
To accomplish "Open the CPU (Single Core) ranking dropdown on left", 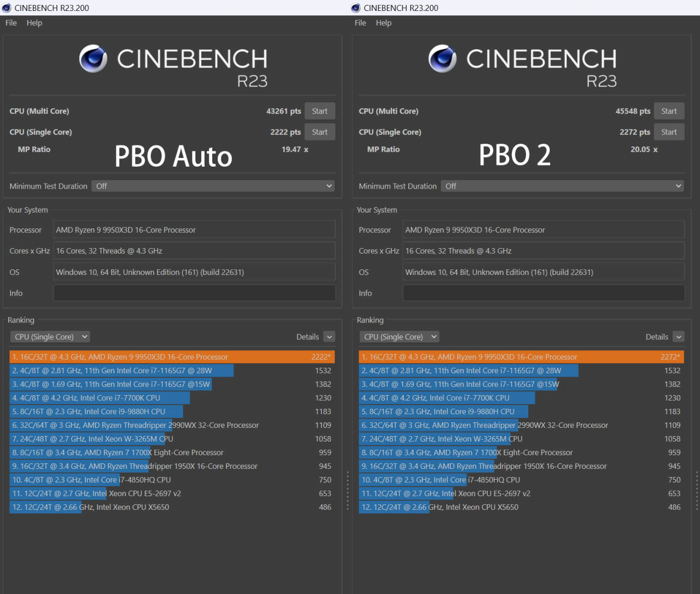I will click(50, 337).
